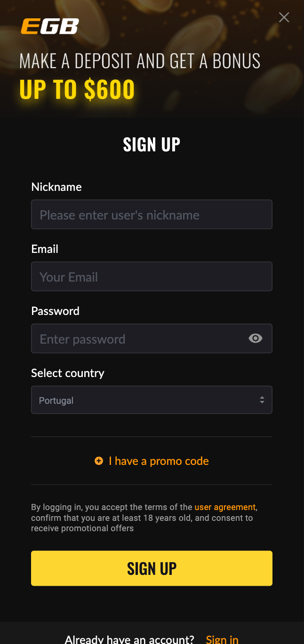Click the Nickname label
Screen dimensions: 304x644
[x=56, y=187]
